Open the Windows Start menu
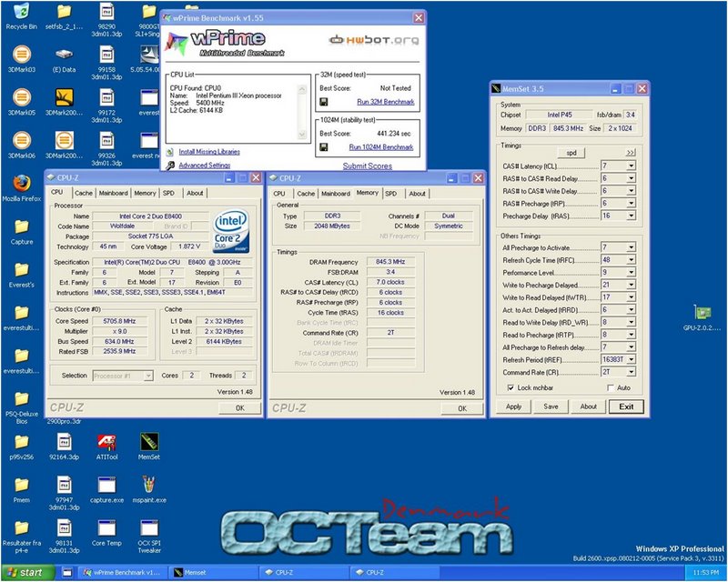This screenshot has width=728, height=582. coord(28,573)
